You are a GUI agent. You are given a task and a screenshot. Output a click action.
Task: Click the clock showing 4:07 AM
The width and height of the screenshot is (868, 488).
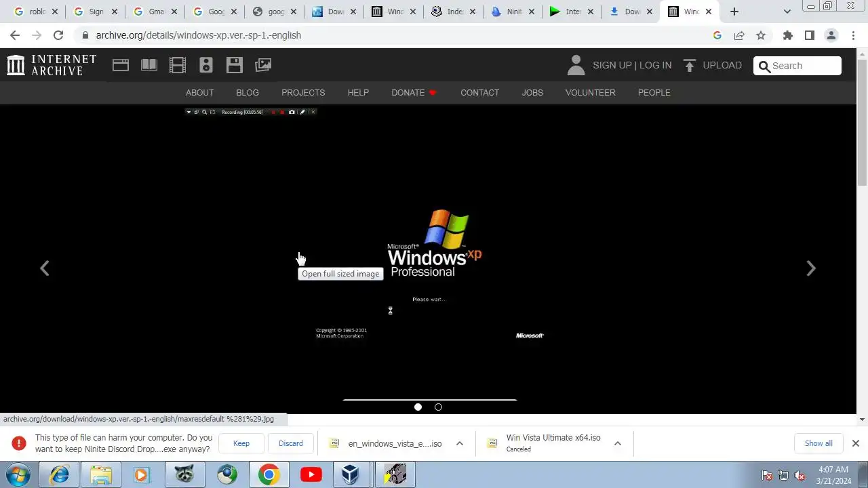point(833,469)
